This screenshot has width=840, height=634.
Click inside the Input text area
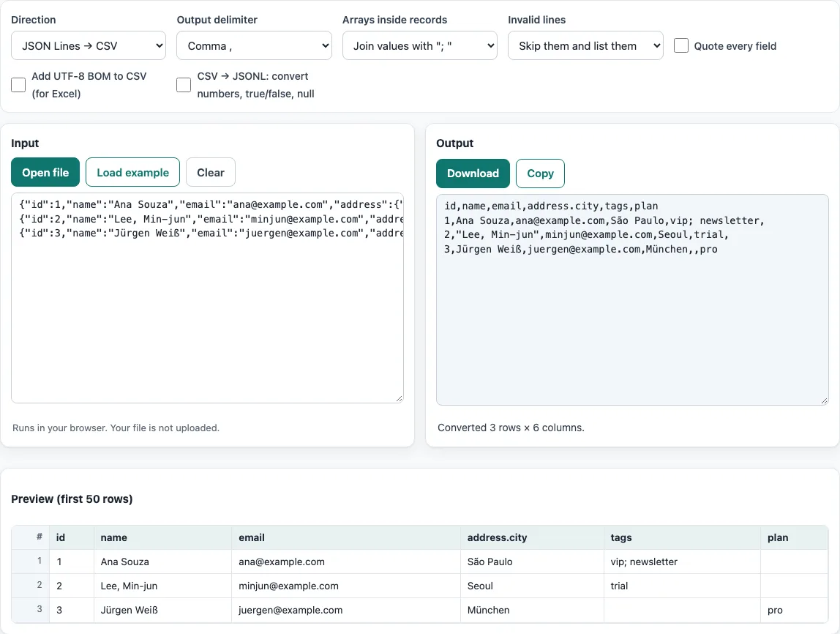pos(207,298)
